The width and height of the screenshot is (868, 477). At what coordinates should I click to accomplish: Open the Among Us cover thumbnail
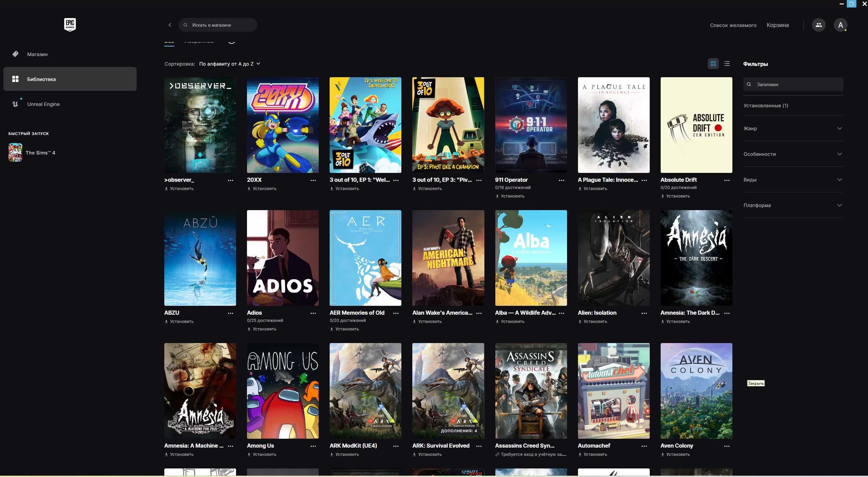tap(283, 391)
